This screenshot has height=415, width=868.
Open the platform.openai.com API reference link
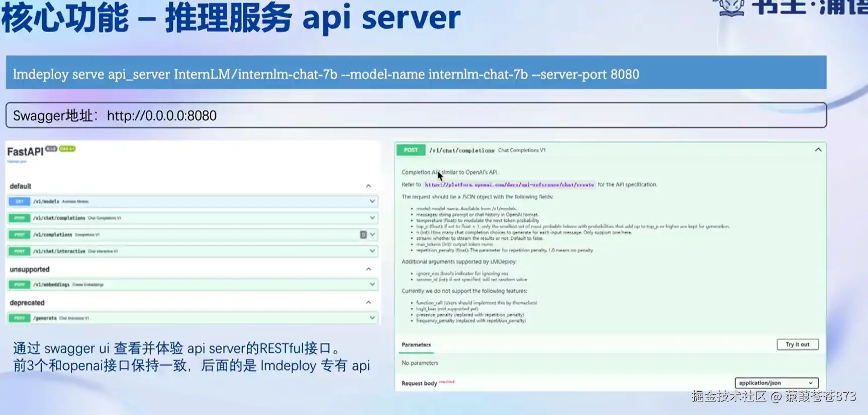tap(509, 185)
